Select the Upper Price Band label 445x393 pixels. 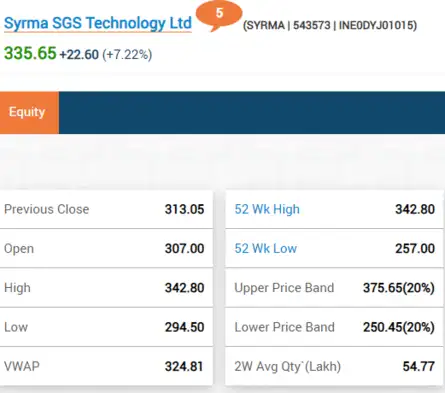284,288
